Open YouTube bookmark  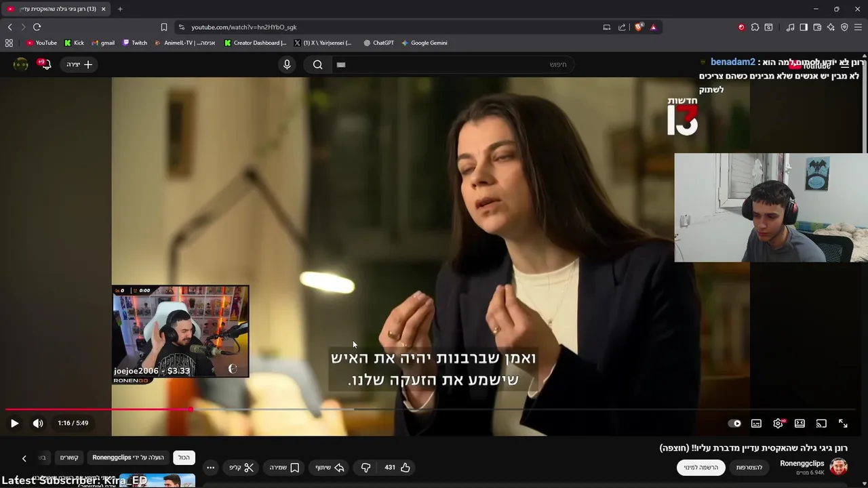41,43
